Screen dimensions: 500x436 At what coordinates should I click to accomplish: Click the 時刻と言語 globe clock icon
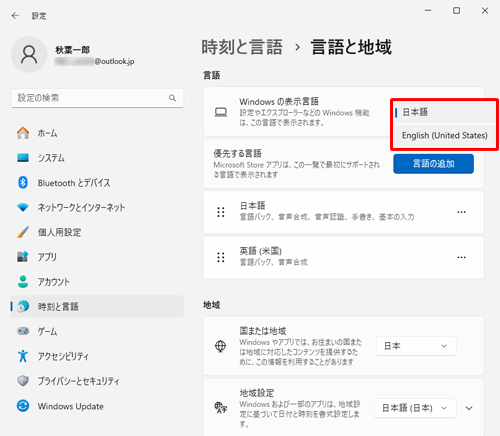coord(23,306)
